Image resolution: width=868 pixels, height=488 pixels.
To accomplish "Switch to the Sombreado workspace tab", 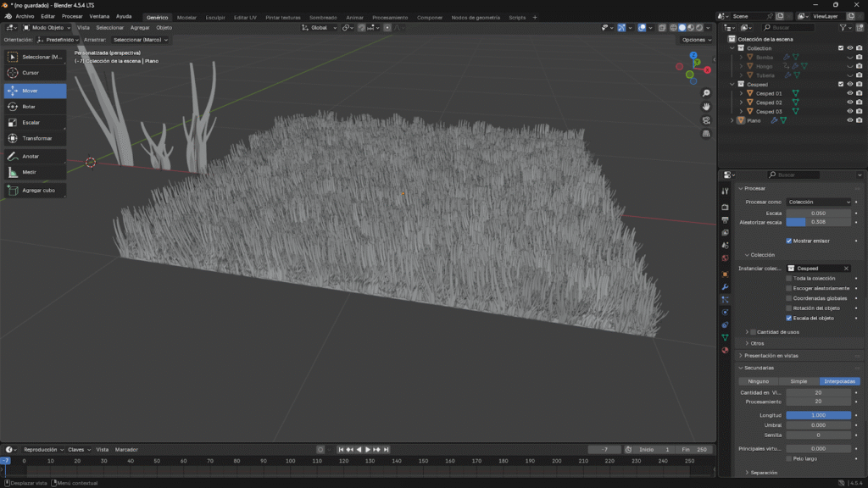I will [x=322, y=17].
